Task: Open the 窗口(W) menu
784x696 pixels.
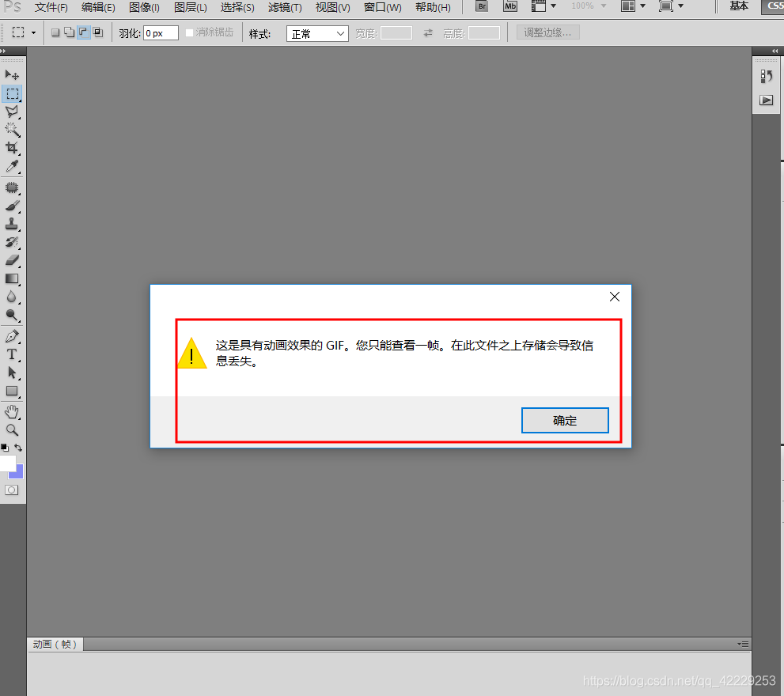Action: (382, 7)
